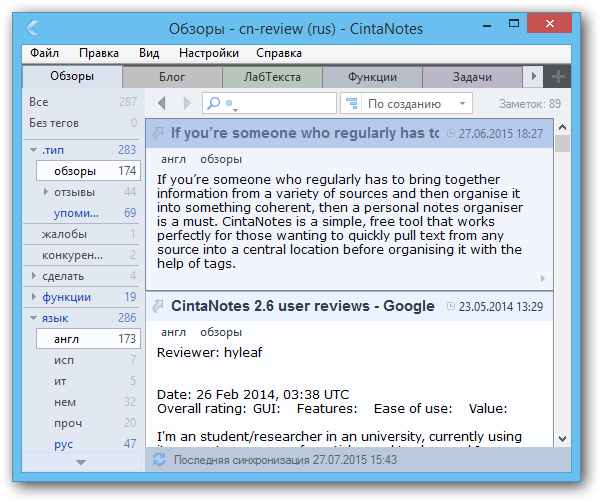Switch to the Задачи tab
The height and width of the screenshot is (502, 601).
point(472,77)
